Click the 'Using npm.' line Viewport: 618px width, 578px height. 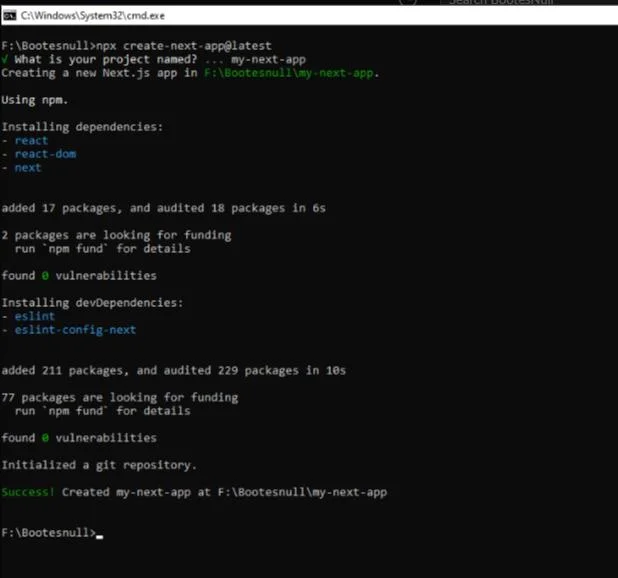(35, 100)
